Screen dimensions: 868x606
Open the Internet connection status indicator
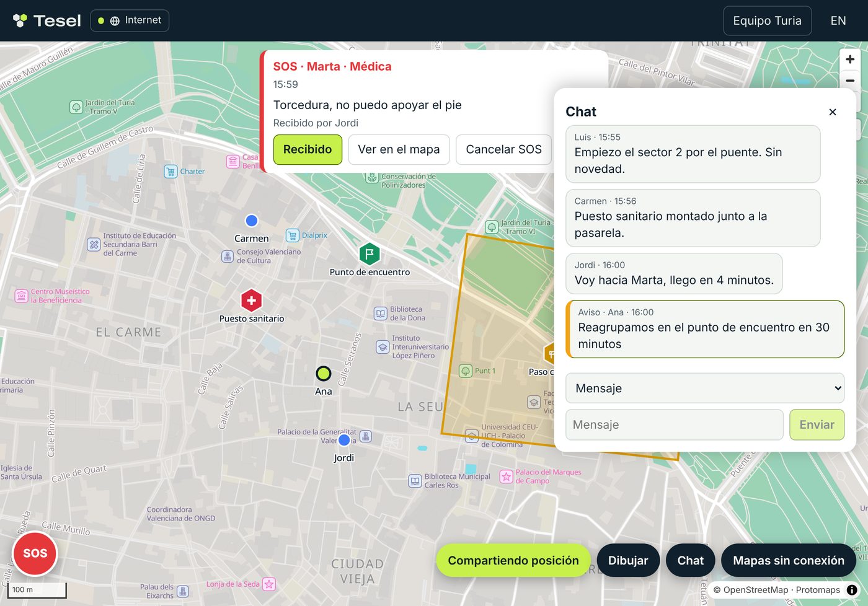(x=130, y=20)
